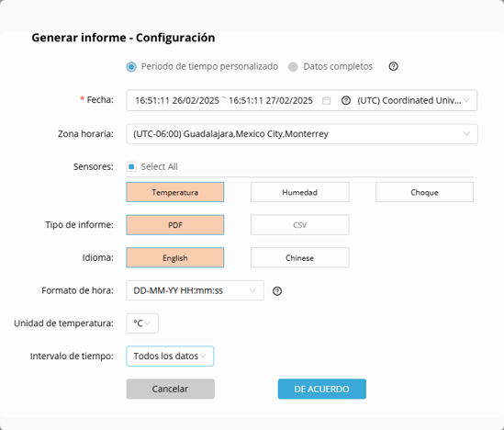The width and height of the screenshot is (504, 430).
Task: Toggle the Temperatura sensor option
Action: click(175, 192)
